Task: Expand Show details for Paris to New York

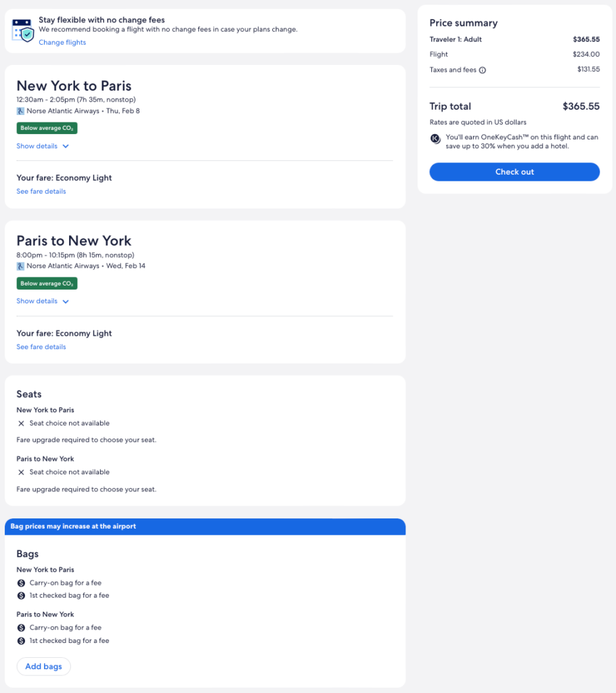Action: click(43, 301)
